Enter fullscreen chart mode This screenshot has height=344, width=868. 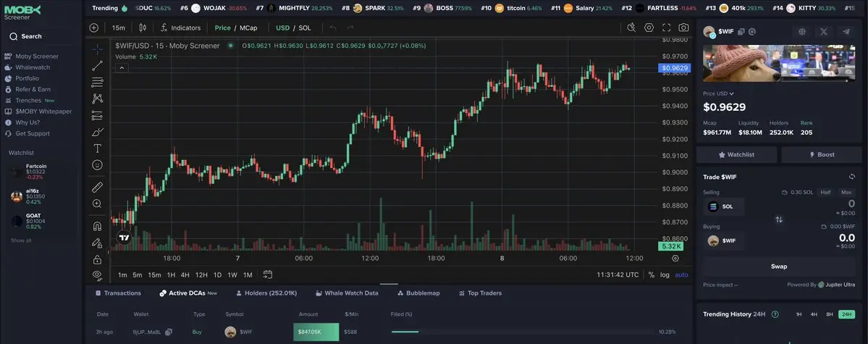click(x=667, y=28)
